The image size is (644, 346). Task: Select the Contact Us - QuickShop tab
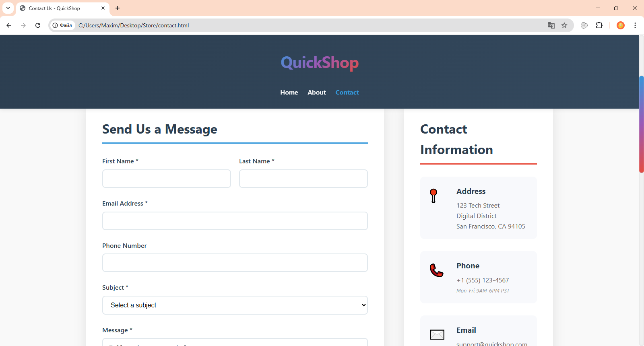coord(62,8)
